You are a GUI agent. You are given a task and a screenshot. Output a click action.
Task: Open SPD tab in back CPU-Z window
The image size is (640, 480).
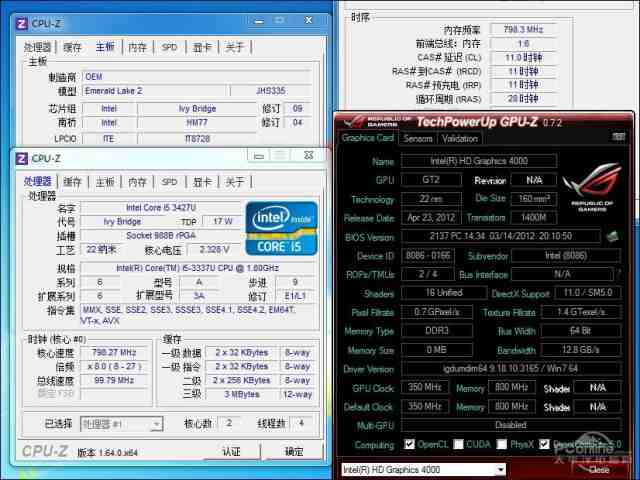coord(169,47)
